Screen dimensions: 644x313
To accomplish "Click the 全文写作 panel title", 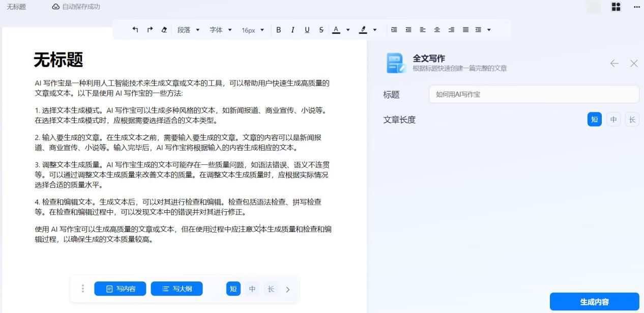I will pos(428,59).
